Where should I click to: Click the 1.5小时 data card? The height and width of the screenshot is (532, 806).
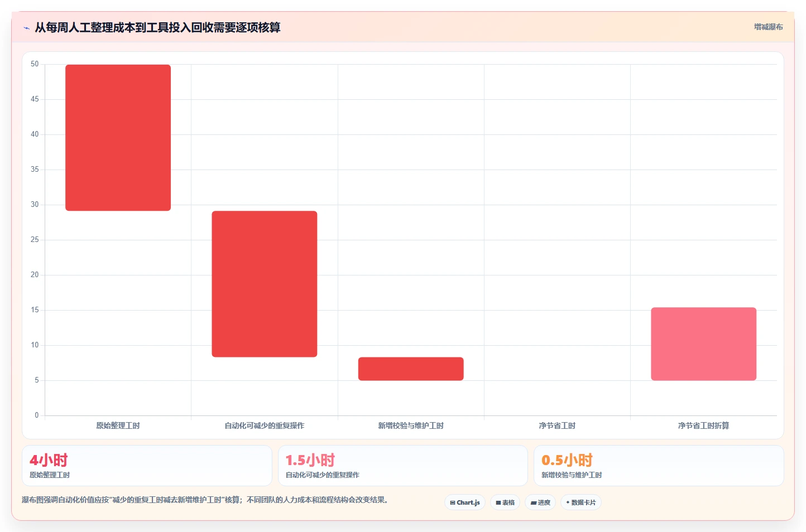403,466
